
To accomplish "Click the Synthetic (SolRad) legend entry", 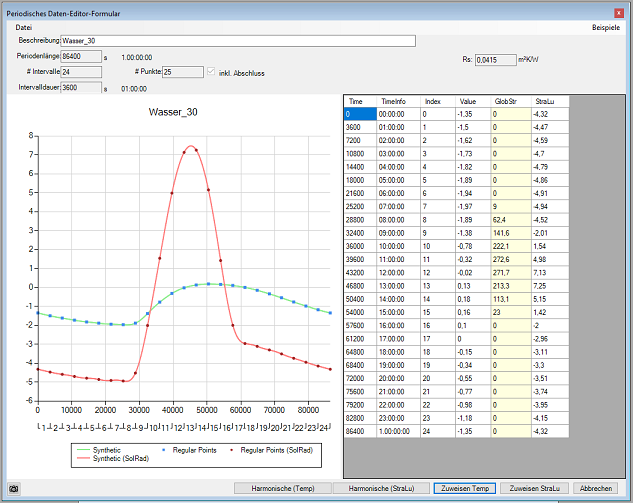I will (121, 458).
